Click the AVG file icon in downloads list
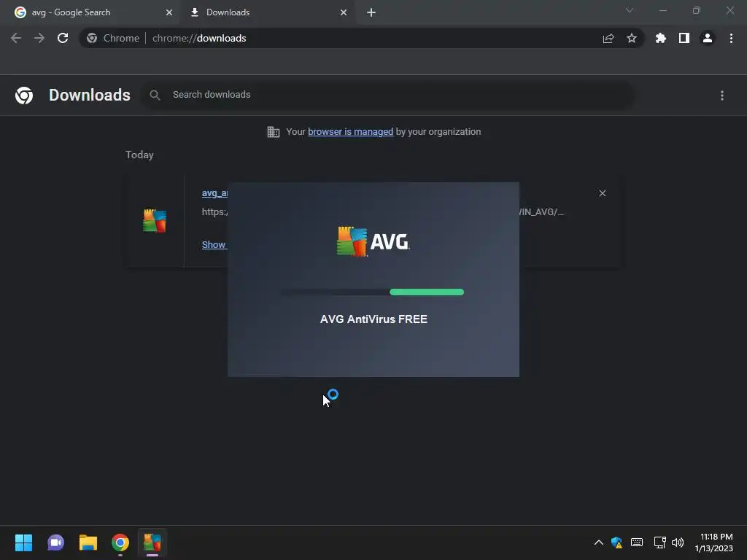Viewport: 747px width, 560px height. coord(155,220)
